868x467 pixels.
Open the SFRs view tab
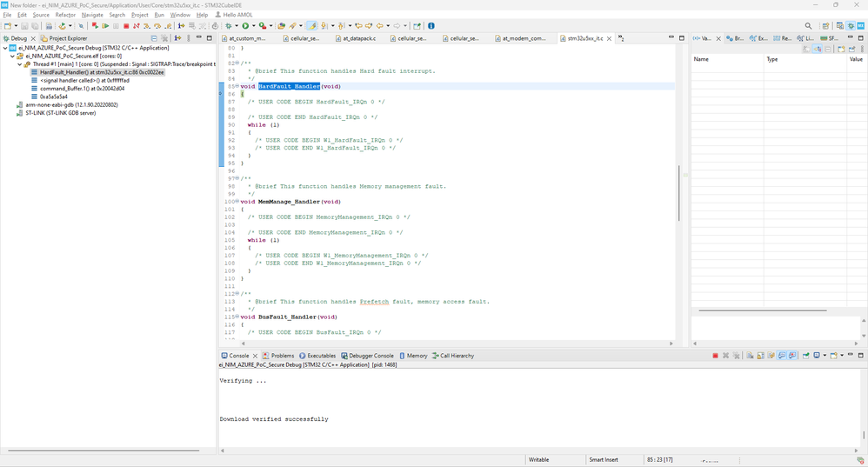[829, 38]
